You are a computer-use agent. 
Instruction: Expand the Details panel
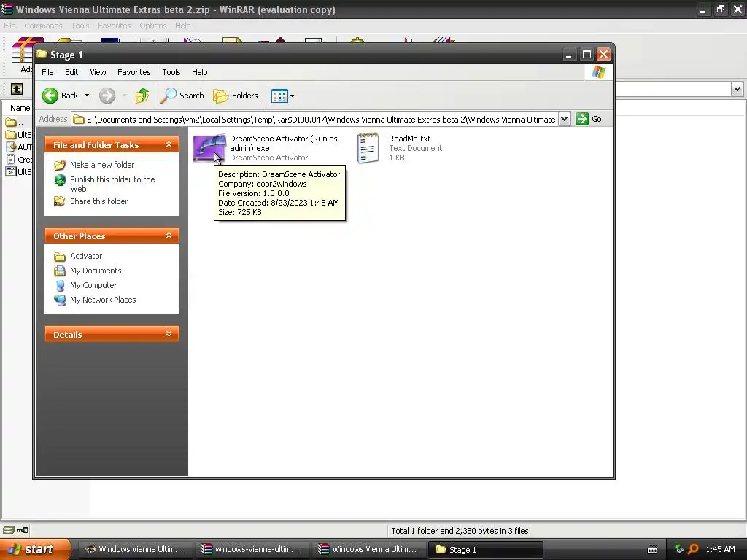coord(169,334)
